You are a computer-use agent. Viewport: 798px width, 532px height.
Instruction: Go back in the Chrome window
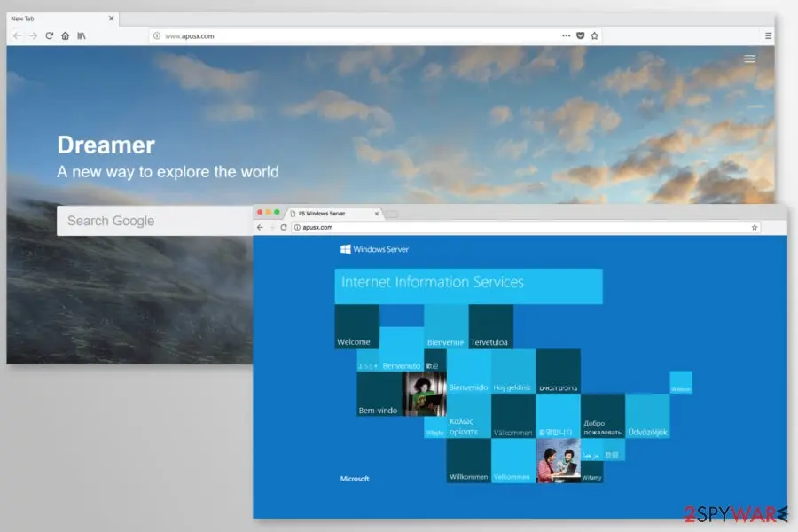pyautogui.click(x=260, y=228)
